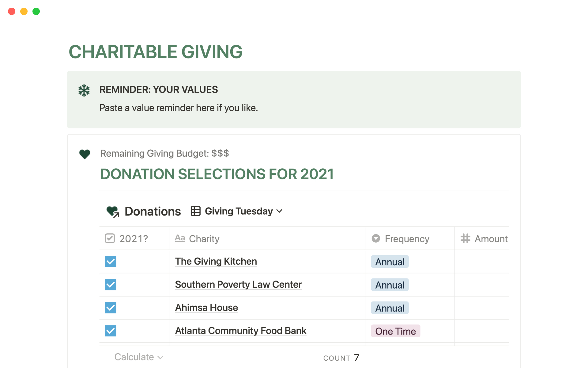Open The Giving Kitchen charity page

(x=216, y=262)
